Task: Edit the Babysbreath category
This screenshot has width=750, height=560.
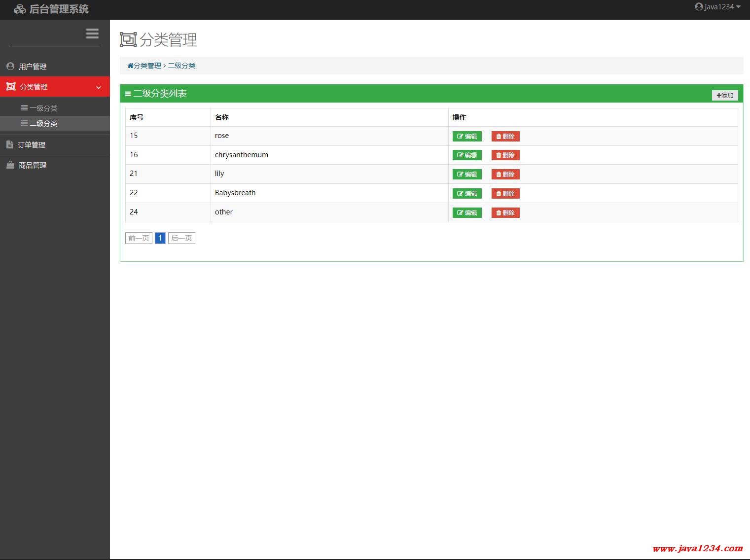Action: (x=467, y=194)
